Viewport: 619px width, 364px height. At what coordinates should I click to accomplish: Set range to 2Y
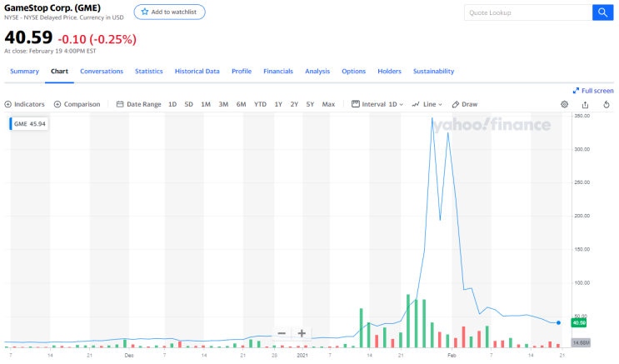[294, 104]
